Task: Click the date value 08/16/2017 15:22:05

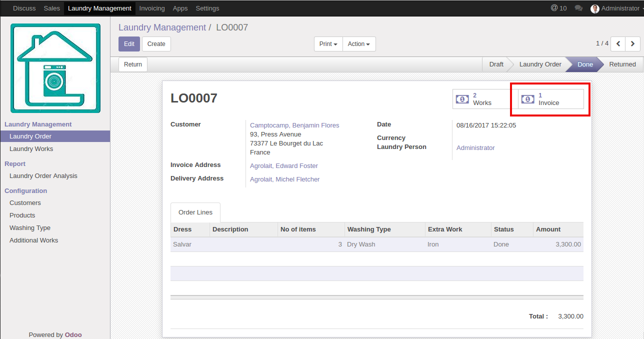Action: [x=486, y=125]
